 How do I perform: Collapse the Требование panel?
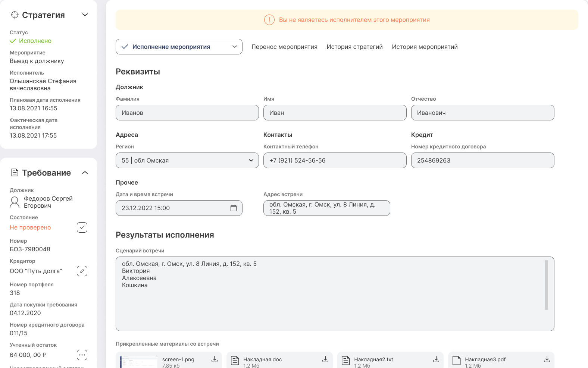pos(85,173)
